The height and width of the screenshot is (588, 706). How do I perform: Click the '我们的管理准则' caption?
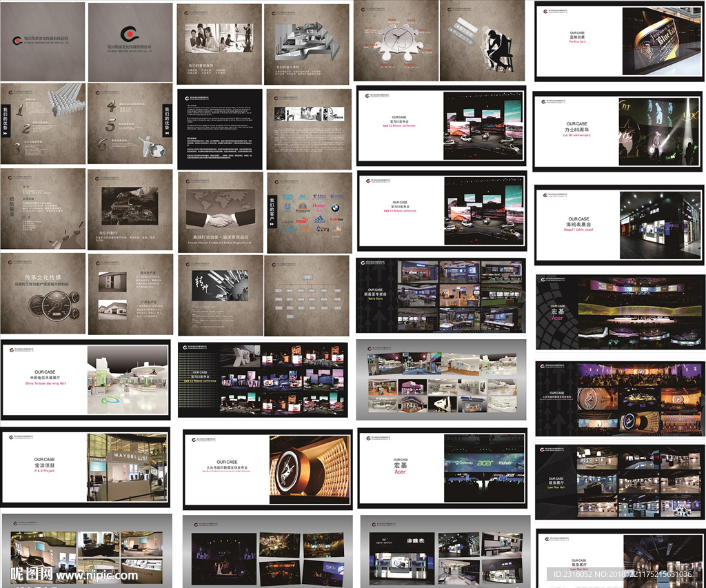201,65
